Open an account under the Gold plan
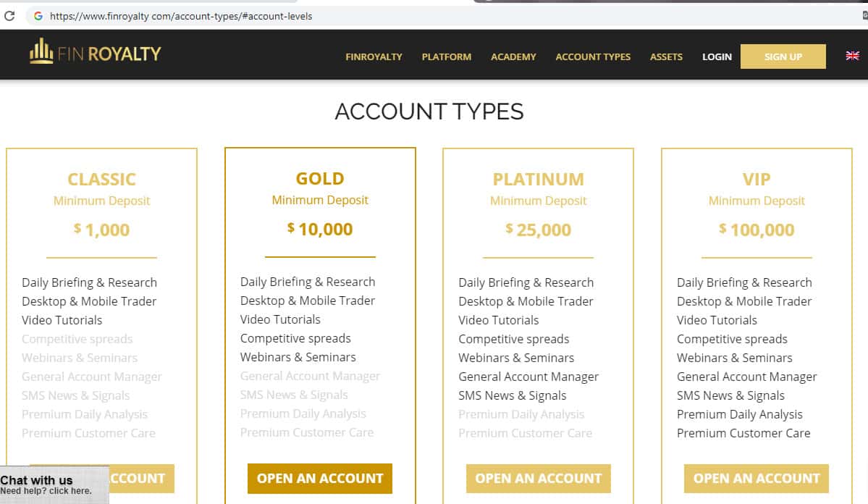Image resolution: width=868 pixels, height=504 pixels. click(320, 479)
